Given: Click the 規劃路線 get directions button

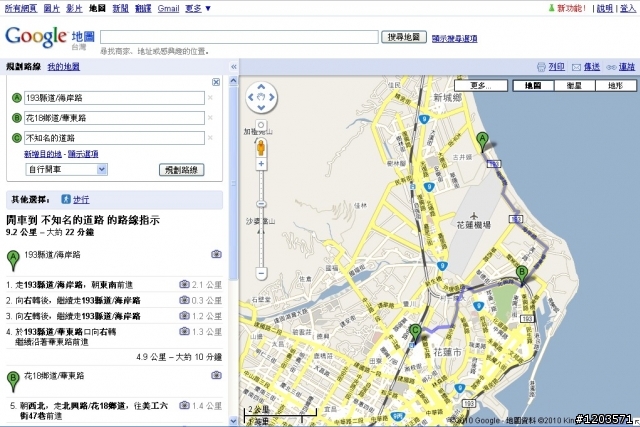Looking at the screenshot, I should [x=181, y=170].
